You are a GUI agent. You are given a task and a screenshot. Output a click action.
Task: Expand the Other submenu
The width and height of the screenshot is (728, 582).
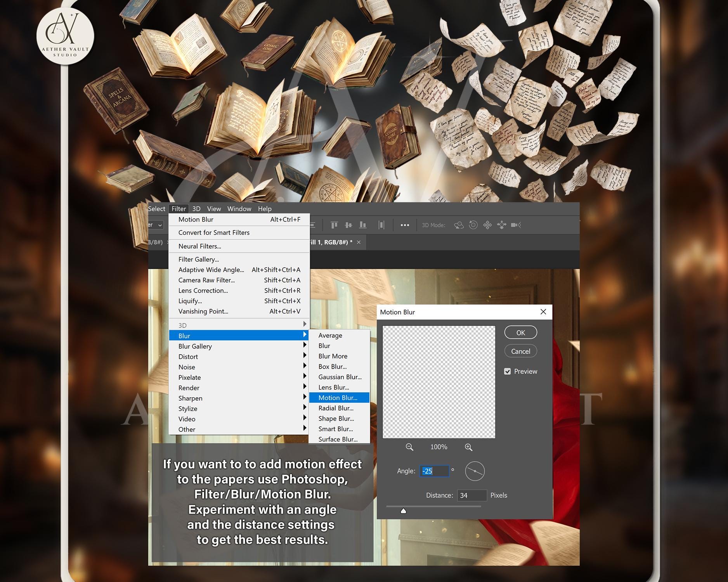tap(239, 430)
